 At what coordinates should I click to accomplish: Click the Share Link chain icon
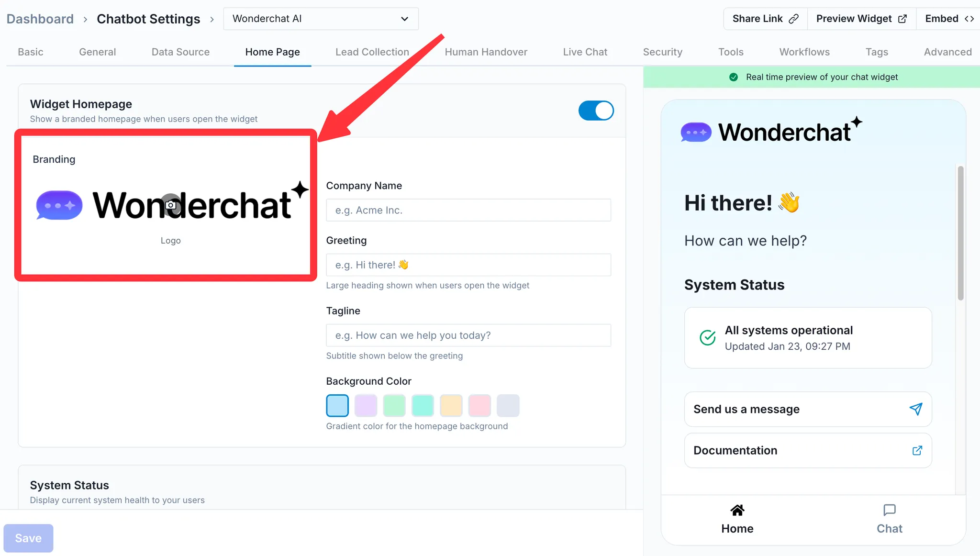(794, 19)
